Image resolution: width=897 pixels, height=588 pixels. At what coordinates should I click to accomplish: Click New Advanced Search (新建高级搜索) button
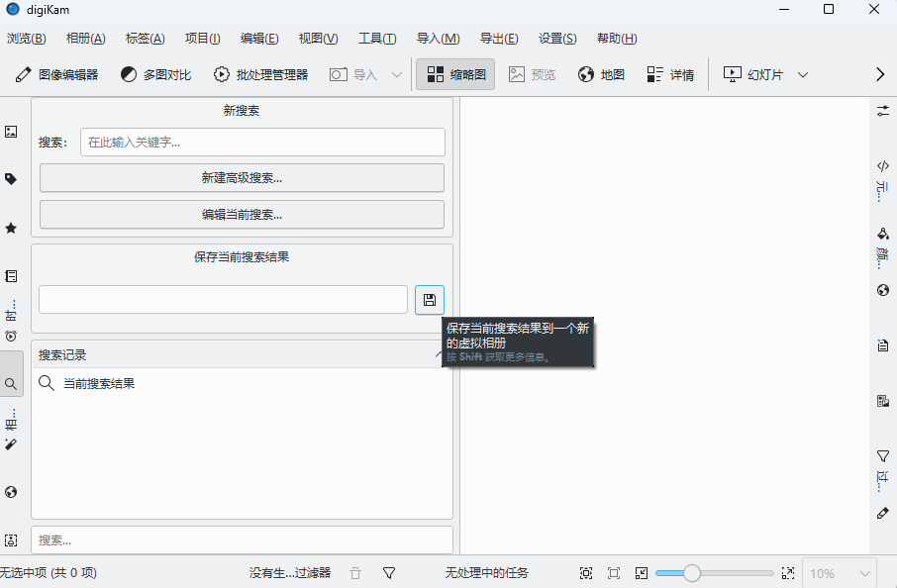[x=242, y=178]
